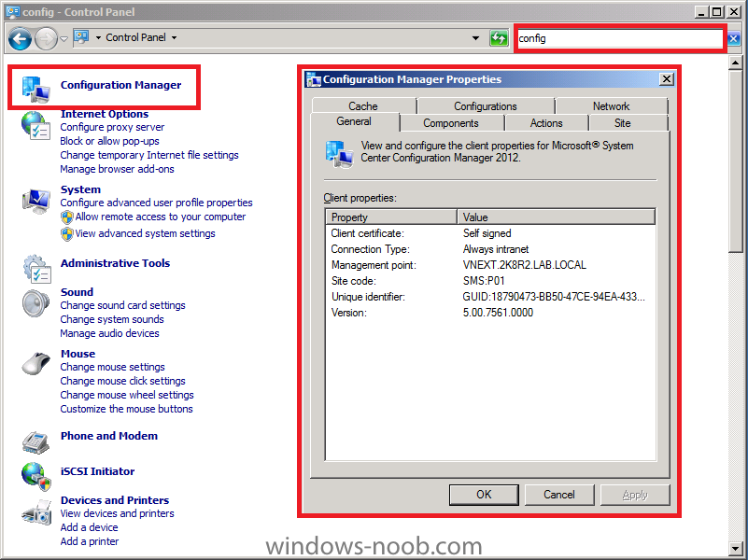
Task: Click Change mouse wheel settings link
Action: click(127, 395)
